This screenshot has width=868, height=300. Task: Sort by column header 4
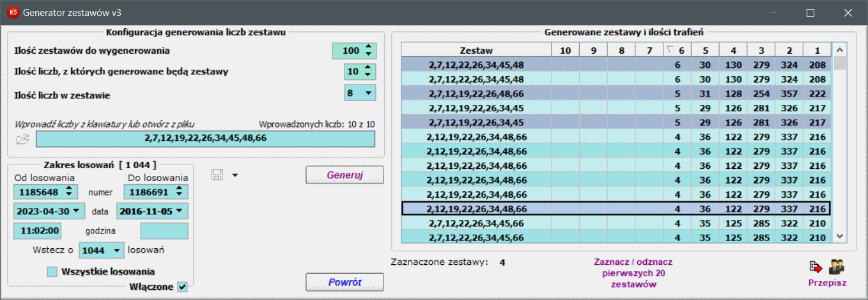pyautogui.click(x=733, y=50)
